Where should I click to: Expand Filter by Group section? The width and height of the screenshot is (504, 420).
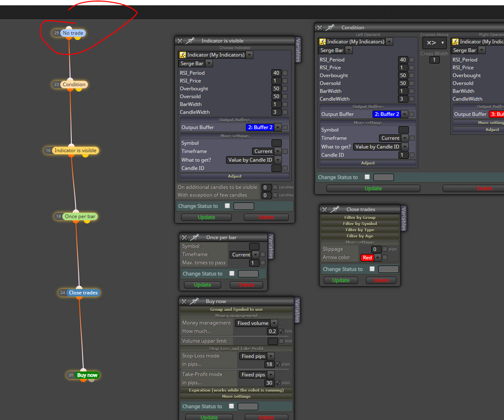(360, 217)
